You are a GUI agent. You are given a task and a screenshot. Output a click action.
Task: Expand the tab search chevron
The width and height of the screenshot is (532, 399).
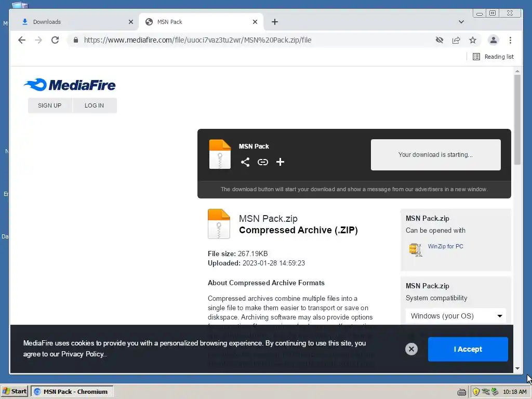click(461, 22)
